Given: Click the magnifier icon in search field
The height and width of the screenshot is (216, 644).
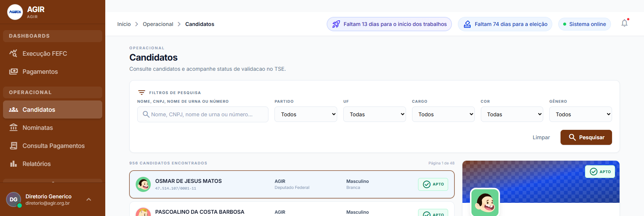Looking at the screenshot, I should [146, 114].
